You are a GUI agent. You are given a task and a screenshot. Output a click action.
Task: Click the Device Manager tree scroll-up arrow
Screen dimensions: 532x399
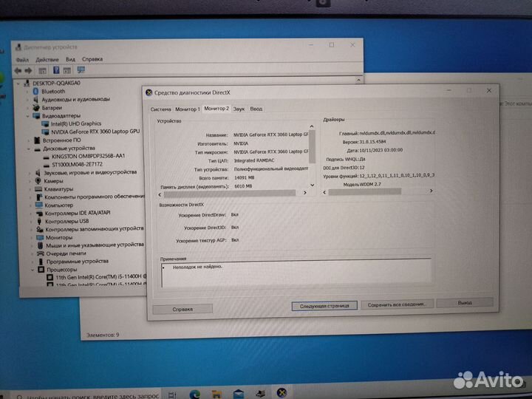click(x=358, y=80)
